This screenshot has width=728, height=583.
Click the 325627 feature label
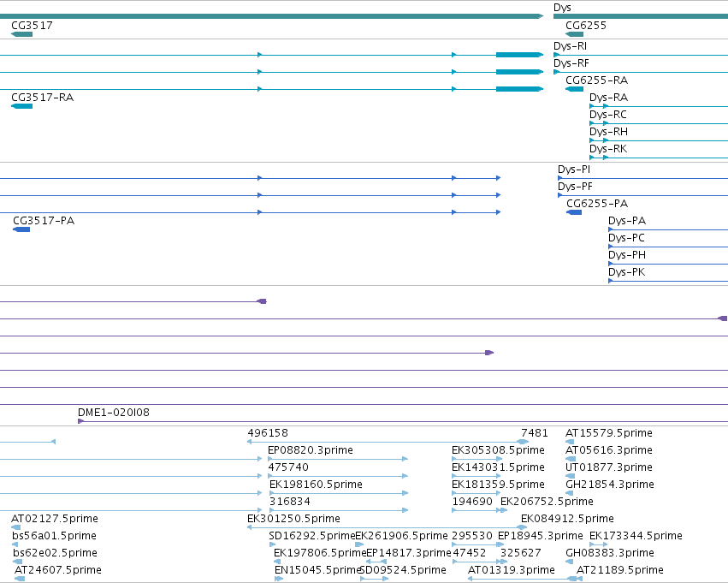[521, 553]
